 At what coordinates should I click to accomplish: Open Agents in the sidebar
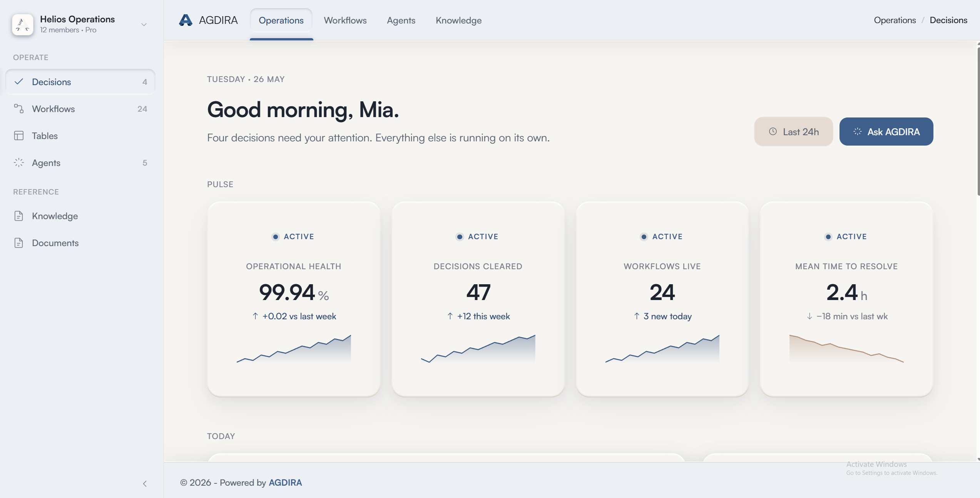[80, 163]
